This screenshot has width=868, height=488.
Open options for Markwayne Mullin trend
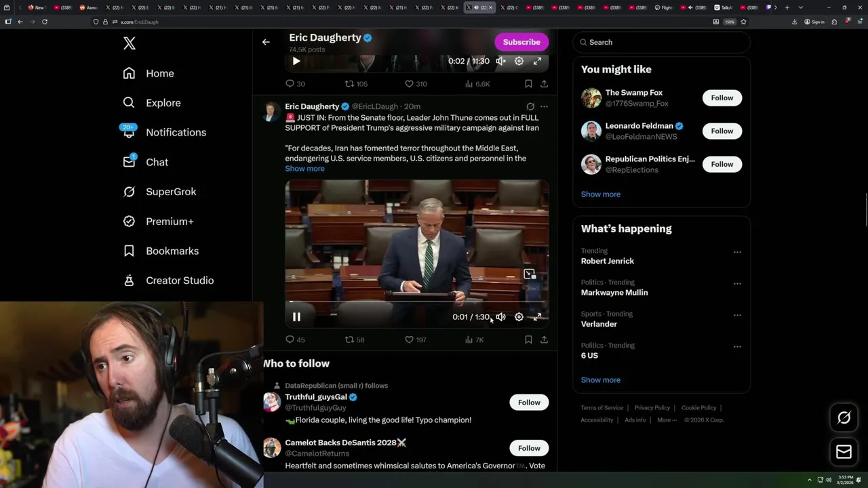click(x=737, y=284)
